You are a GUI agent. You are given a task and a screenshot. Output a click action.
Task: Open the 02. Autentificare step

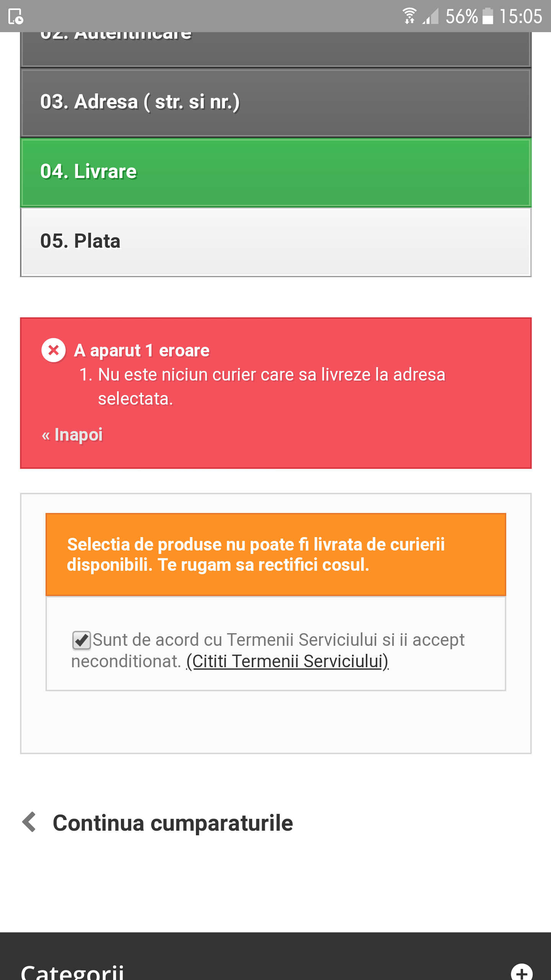[x=276, y=48]
